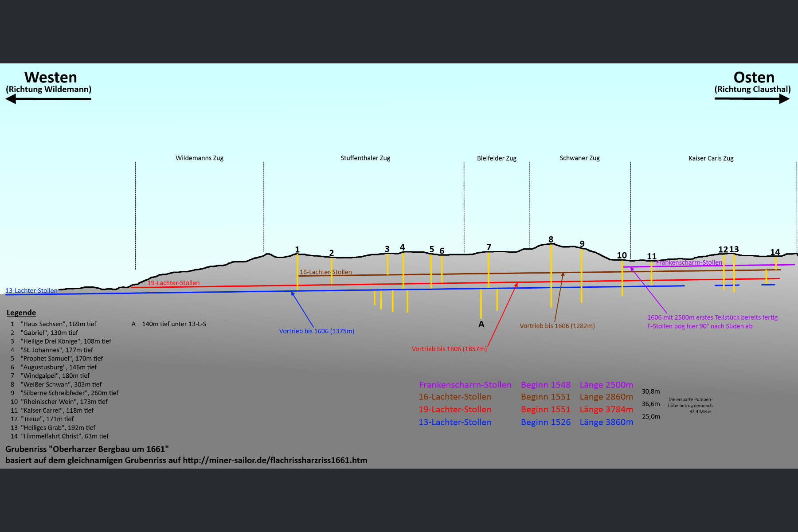Select the "Wildemanns Zug" section label

tap(199, 158)
